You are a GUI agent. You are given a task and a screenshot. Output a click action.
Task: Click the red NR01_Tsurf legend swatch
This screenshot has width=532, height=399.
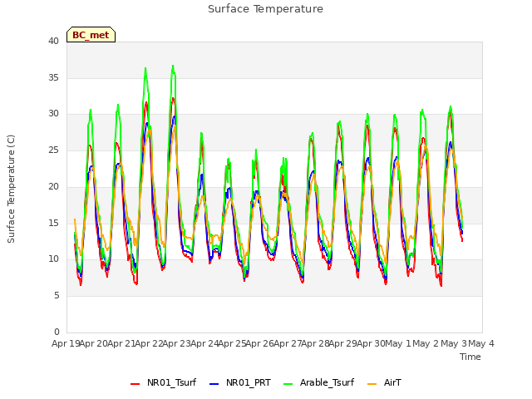(135, 383)
